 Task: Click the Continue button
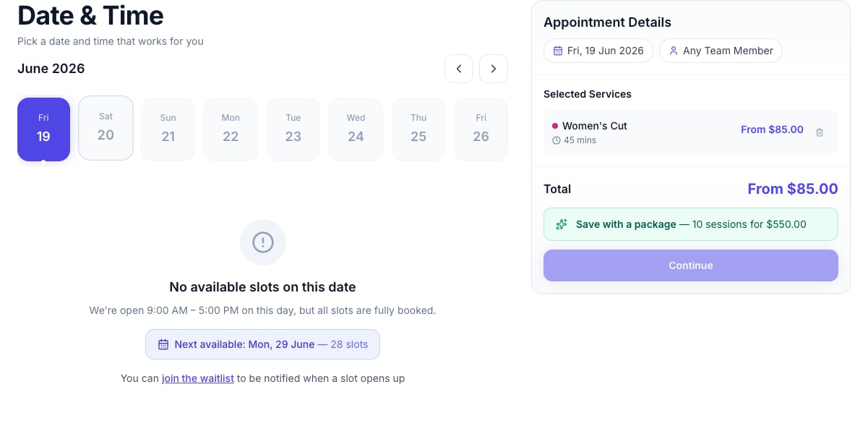691,265
